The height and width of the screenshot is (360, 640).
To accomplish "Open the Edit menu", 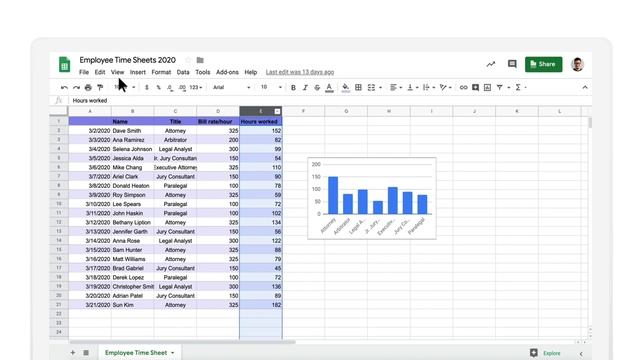I will pyautogui.click(x=100, y=72).
